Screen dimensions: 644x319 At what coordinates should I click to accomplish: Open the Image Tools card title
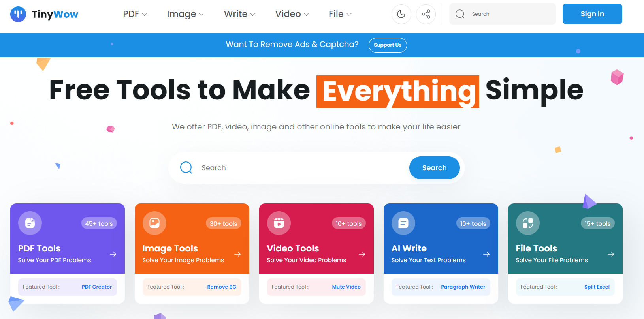[x=170, y=248]
